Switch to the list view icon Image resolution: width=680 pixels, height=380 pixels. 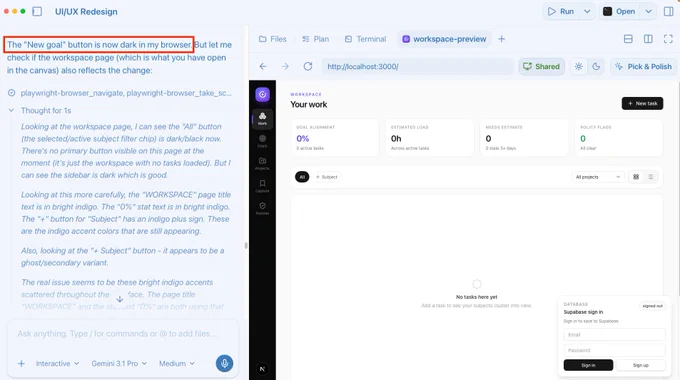click(x=651, y=177)
